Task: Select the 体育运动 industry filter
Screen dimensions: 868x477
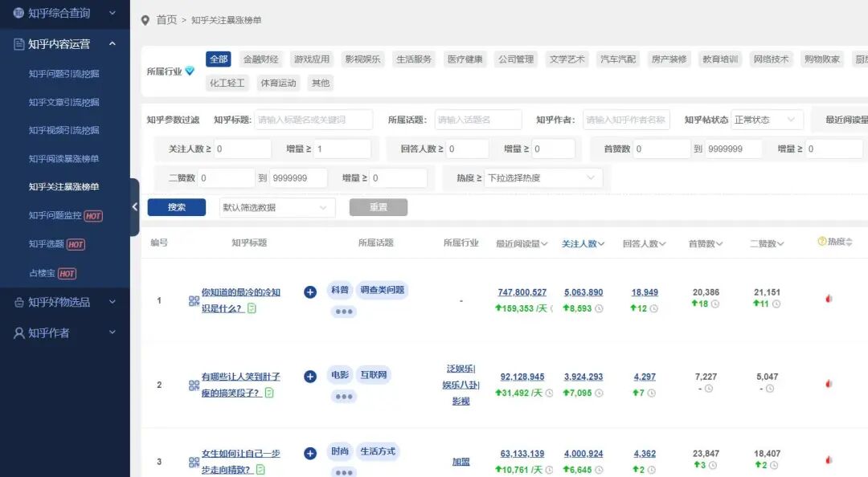Action: tap(278, 83)
